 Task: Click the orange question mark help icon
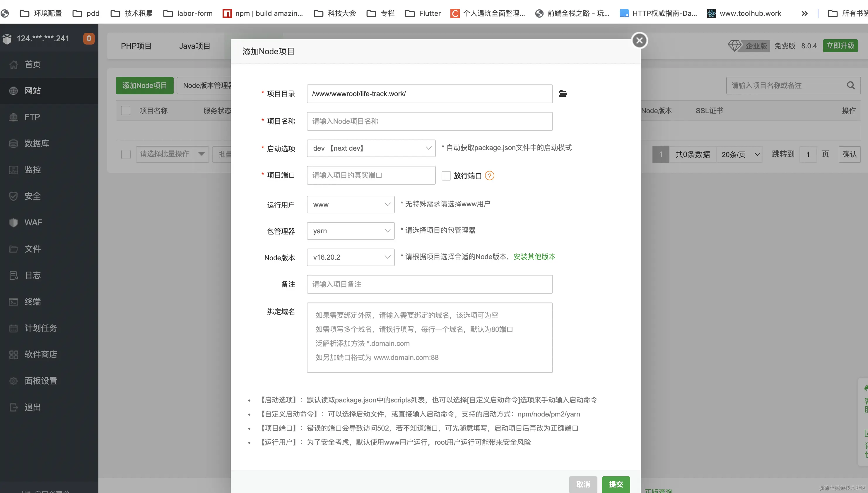pyautogui.click(x=489, y=175)
